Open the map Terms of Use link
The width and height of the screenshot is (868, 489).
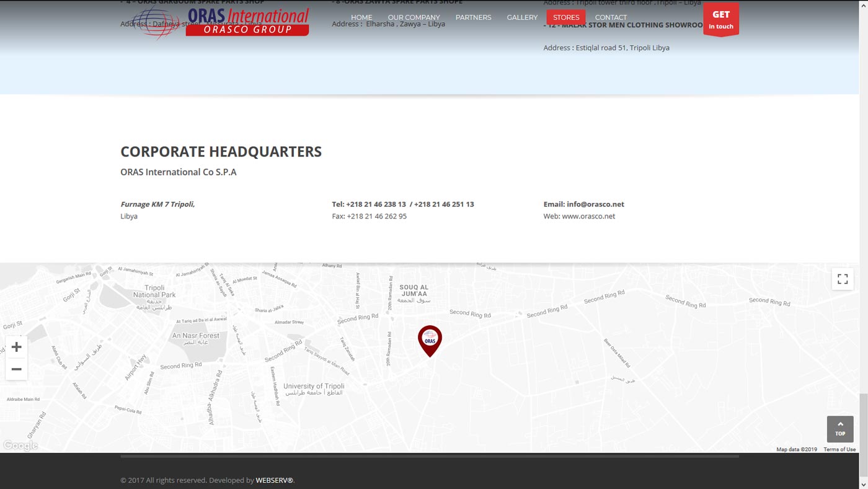coord(839,449)
